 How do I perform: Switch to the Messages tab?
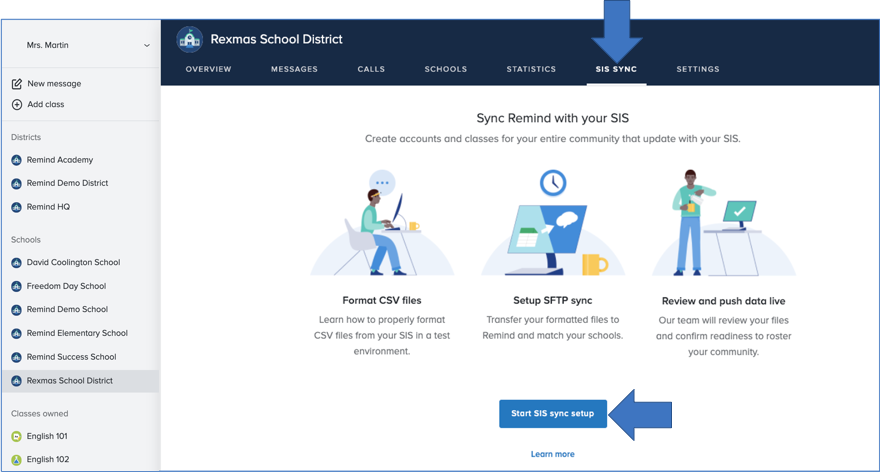(294, 69)
